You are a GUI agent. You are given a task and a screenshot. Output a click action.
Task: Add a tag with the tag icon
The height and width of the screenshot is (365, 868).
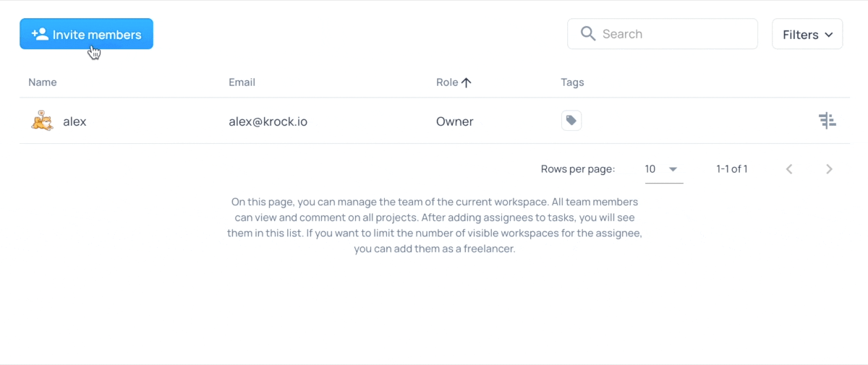(x=571, y=121)
